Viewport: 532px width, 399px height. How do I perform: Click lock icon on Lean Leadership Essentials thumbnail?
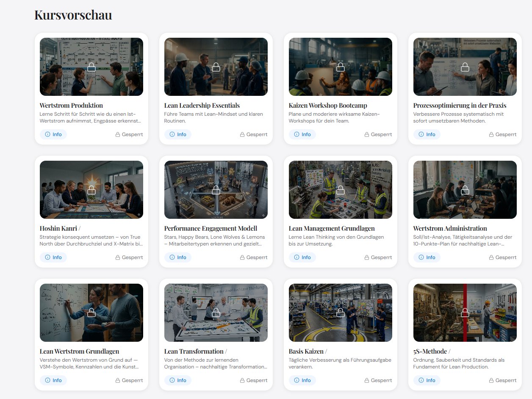[216, 67]
